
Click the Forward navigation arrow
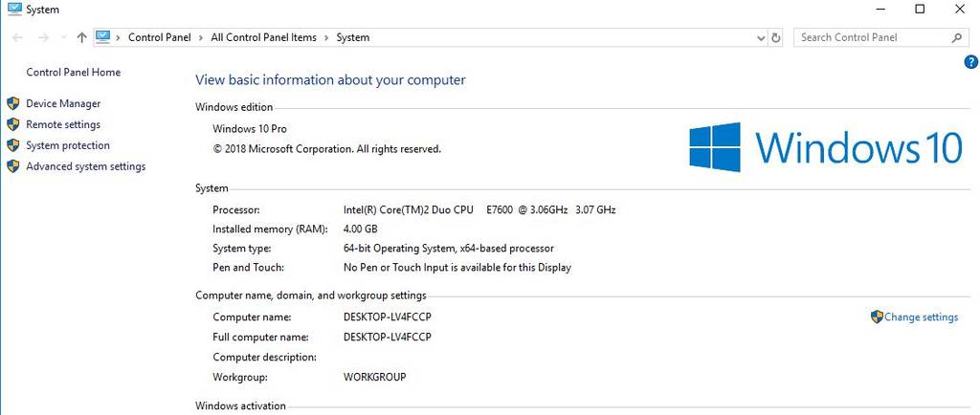point(43,37)
